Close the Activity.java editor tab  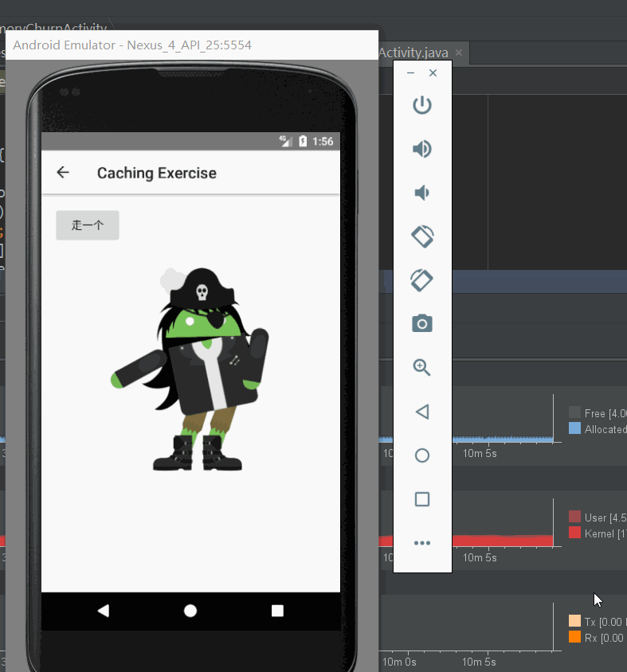[458, 53]
